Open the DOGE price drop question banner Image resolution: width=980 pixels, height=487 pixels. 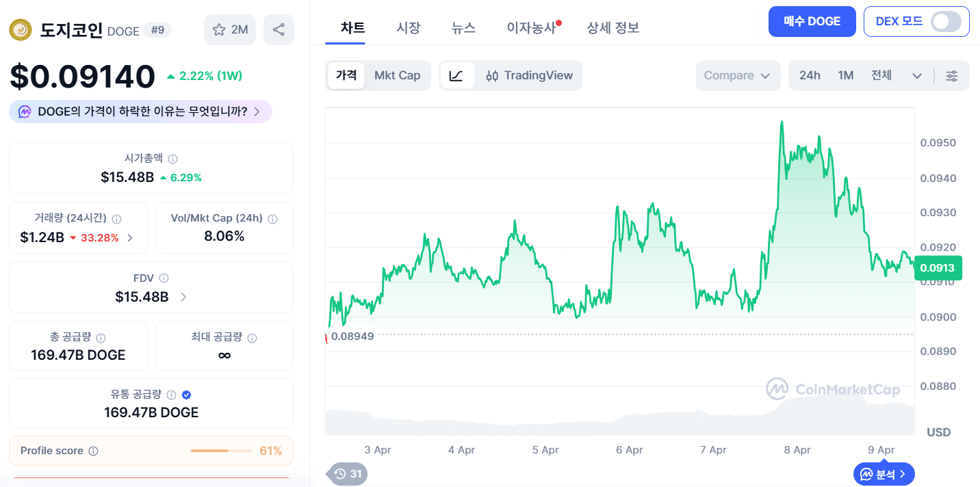tap(140, 111)
